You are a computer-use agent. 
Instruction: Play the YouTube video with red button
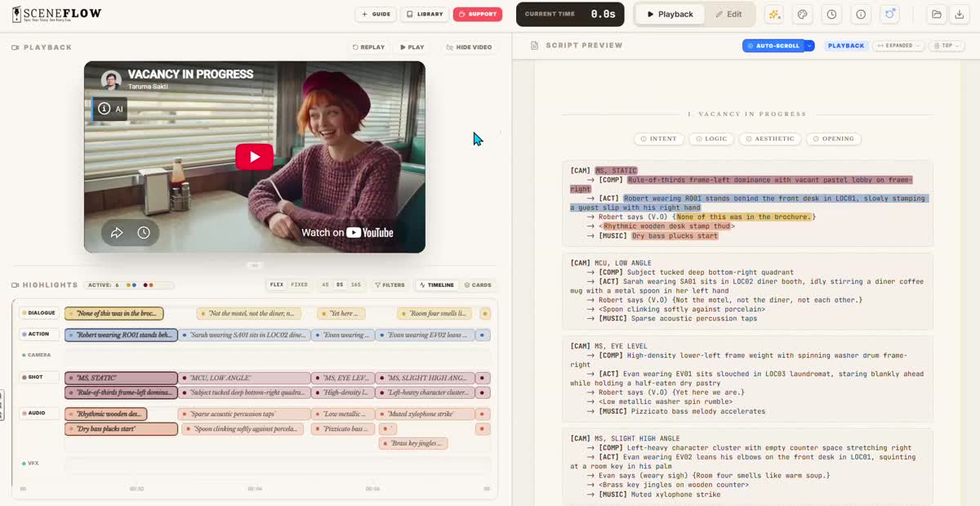(255, 157)
